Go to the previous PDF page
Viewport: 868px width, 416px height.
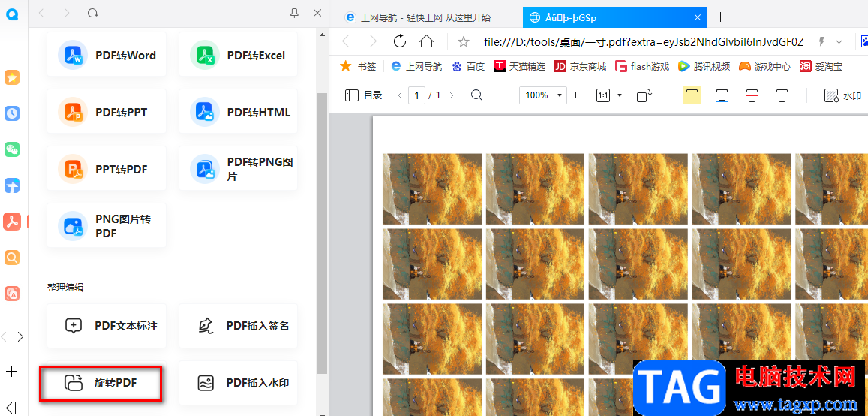(x=400, y=95)
